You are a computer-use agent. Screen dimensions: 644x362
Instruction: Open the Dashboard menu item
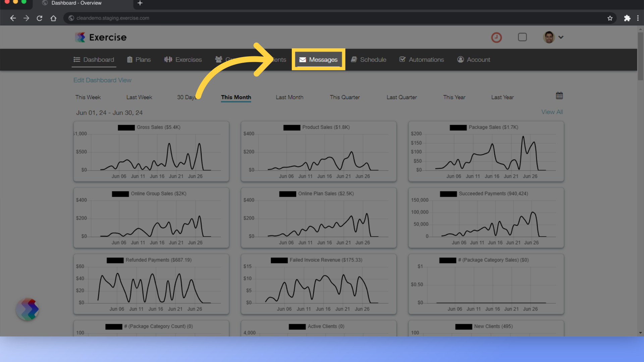click(94, 60)
